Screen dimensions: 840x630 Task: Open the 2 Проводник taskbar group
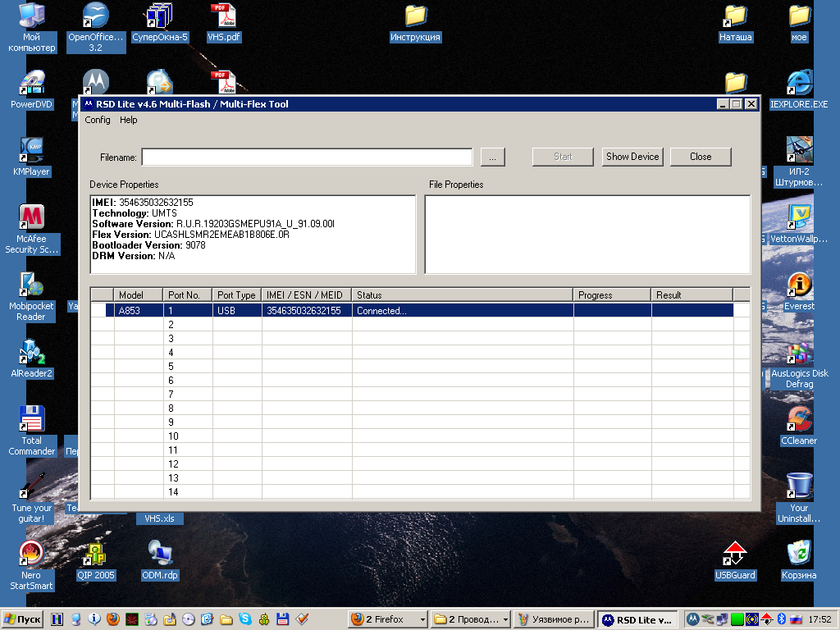(471, 620)
